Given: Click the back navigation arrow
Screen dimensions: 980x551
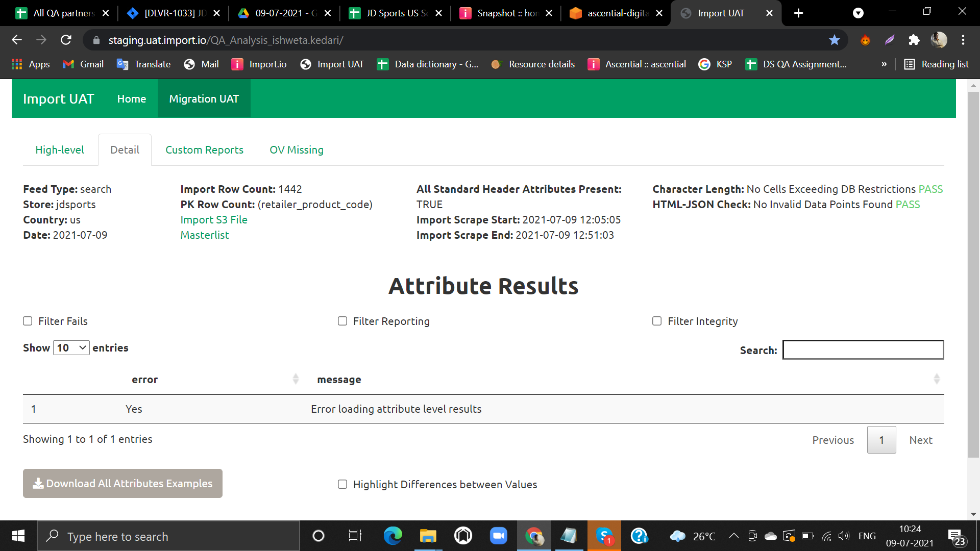Looking at the screenshot, I should pos(17,40).
